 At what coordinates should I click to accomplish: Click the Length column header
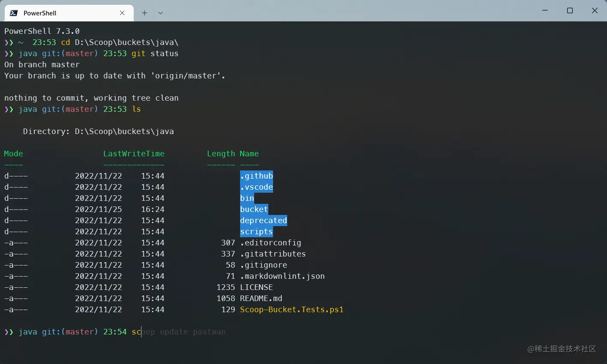point(221,154)
